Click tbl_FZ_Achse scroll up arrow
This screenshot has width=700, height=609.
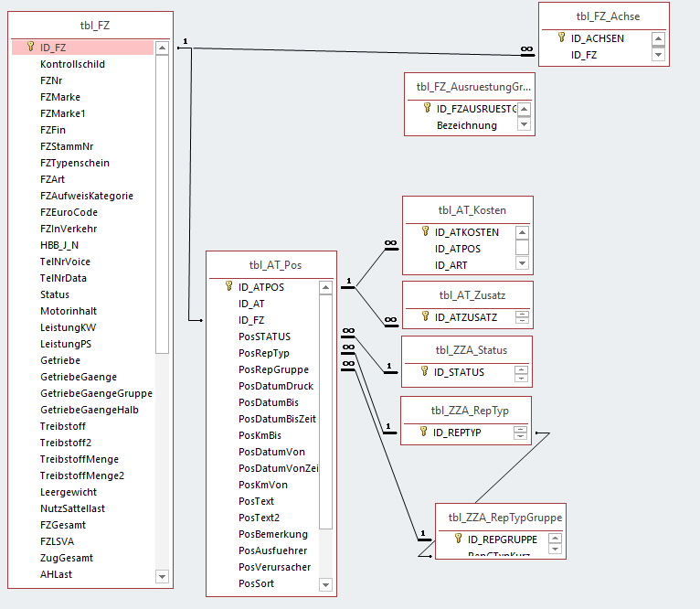point(659,39)
